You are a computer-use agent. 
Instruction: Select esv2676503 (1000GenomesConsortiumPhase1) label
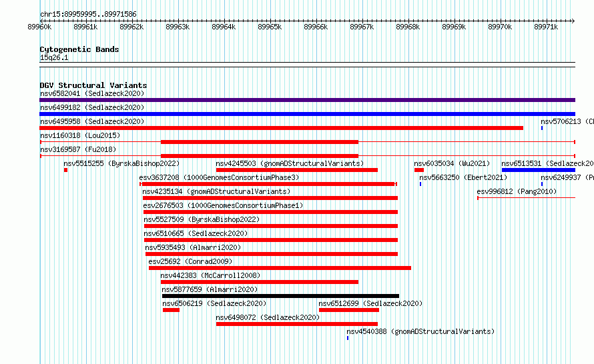(x=223, y=205)
